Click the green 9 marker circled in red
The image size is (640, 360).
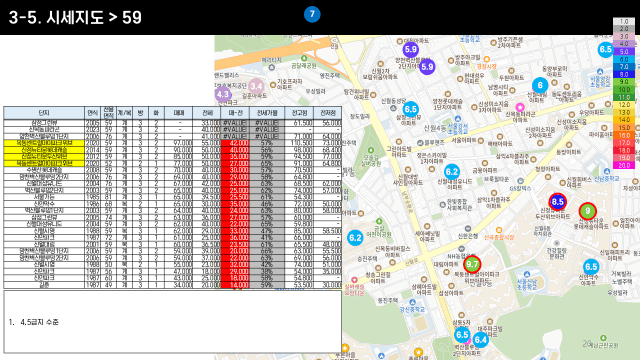click(587, 211)
